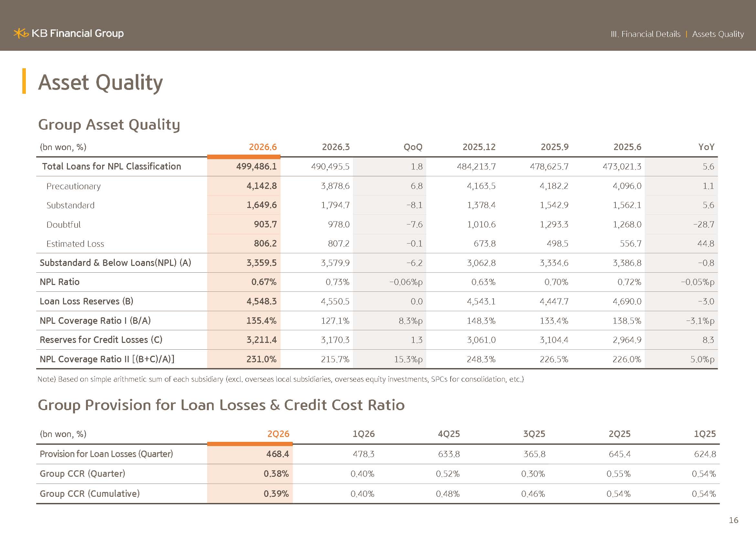Screen dimensions: 756x535
Task: Select 'III. Financial Details' breadcrumb text
Action: tap(645, 34)
